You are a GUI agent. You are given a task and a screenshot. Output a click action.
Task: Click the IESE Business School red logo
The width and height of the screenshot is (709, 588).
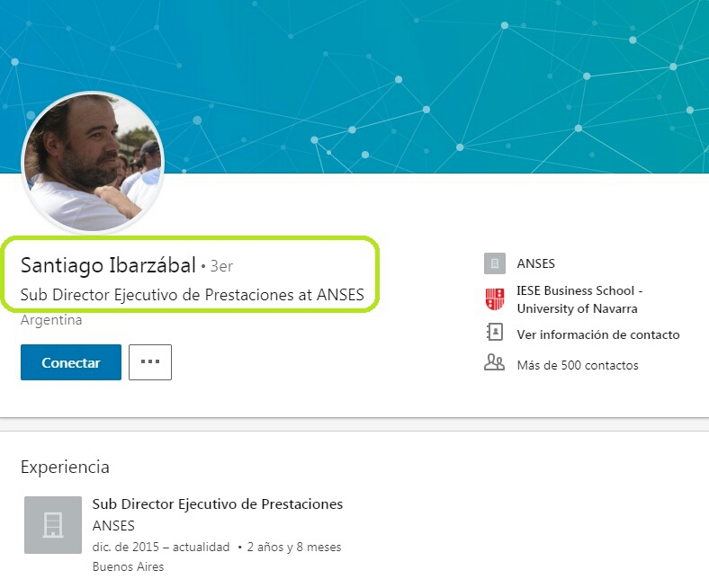[x=494, y=299]
